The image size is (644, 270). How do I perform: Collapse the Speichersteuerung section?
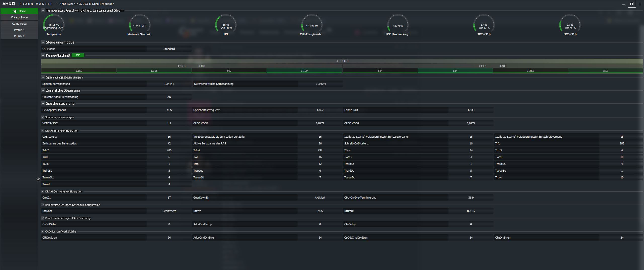coord(43,103)
